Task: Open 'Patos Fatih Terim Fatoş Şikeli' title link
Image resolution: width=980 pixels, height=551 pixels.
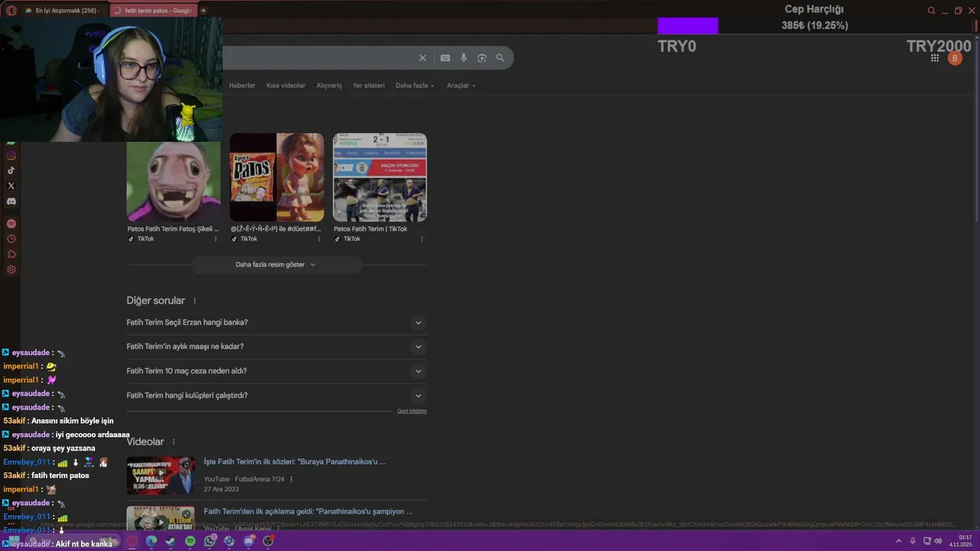Action: point(173,229)
